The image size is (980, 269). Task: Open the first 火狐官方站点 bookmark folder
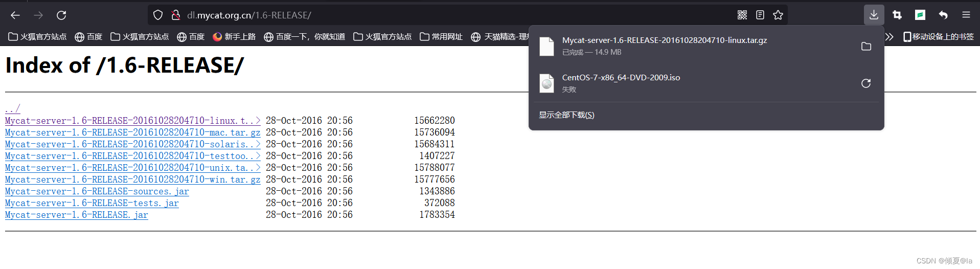(37, 37)
